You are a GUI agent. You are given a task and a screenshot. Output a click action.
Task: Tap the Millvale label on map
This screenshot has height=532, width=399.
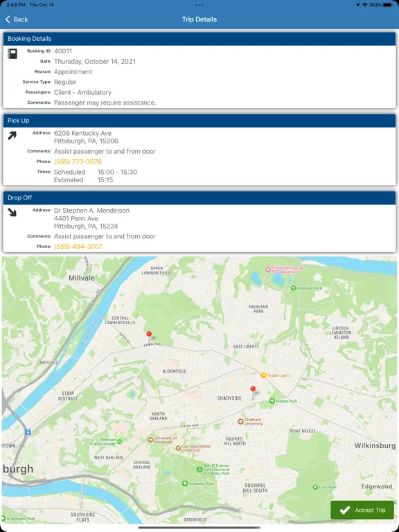[82, 278]
